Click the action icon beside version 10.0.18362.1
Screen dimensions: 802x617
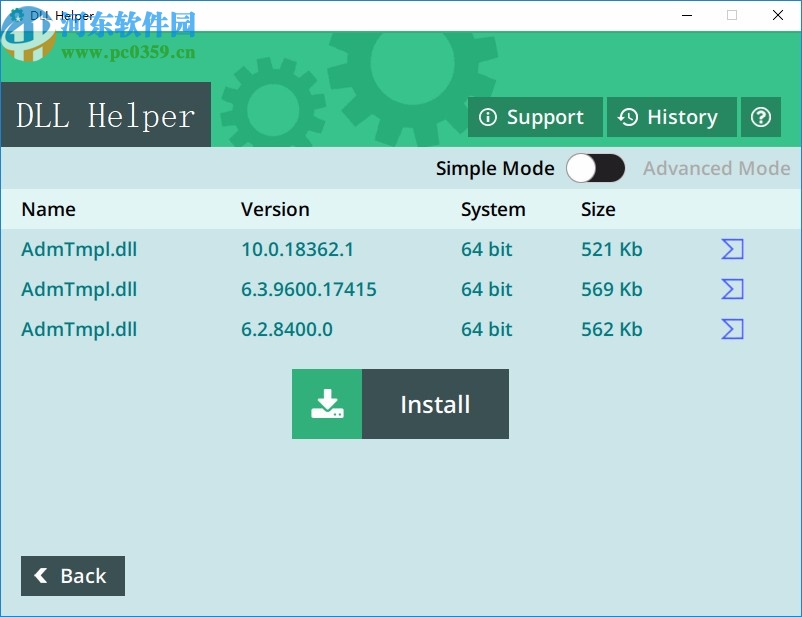click(x=731, y=249)
